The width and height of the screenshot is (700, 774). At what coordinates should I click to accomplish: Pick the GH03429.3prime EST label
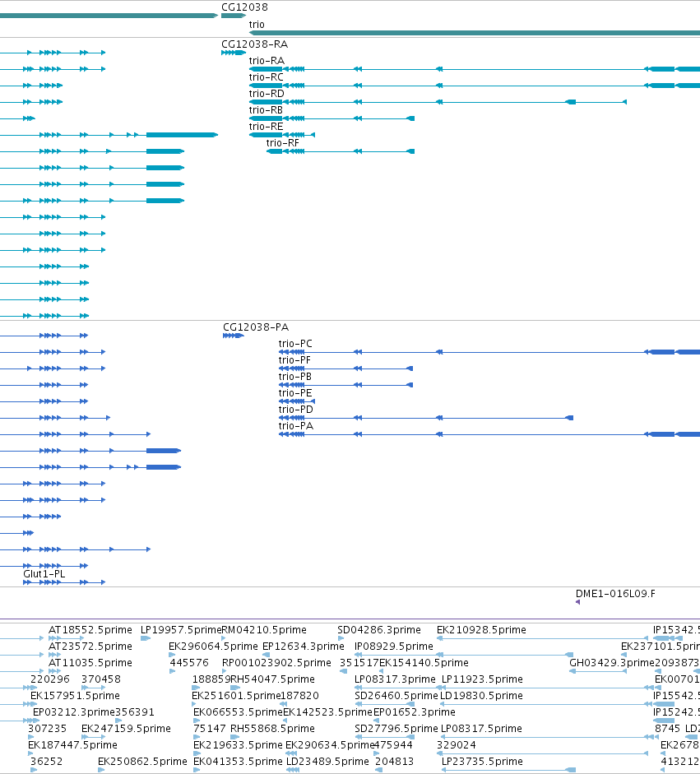[612, 662]
